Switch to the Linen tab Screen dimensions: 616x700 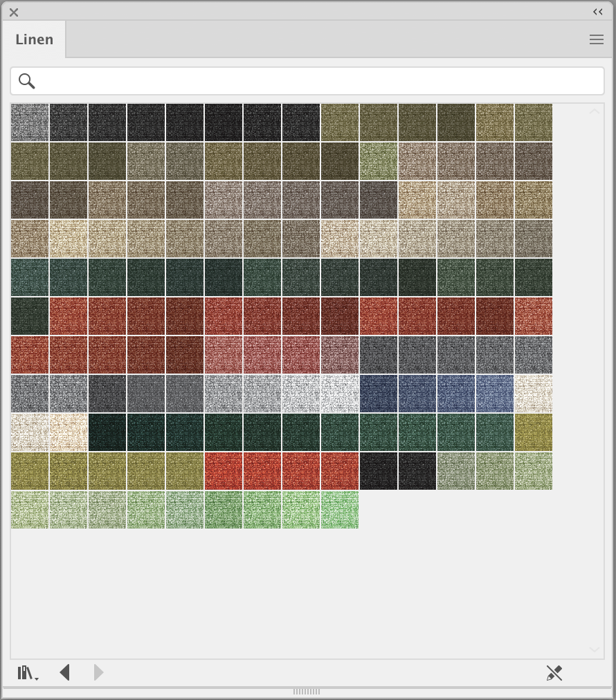(35, 39)
